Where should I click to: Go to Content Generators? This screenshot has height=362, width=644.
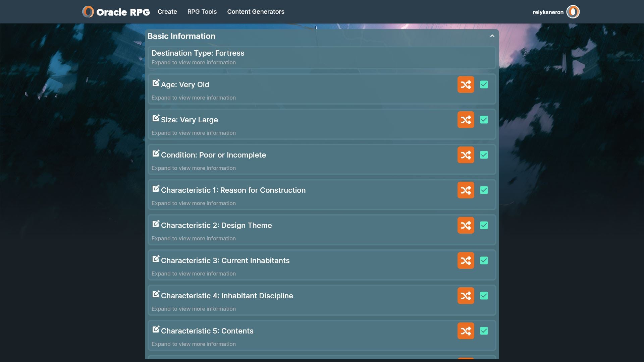[256, 12]
